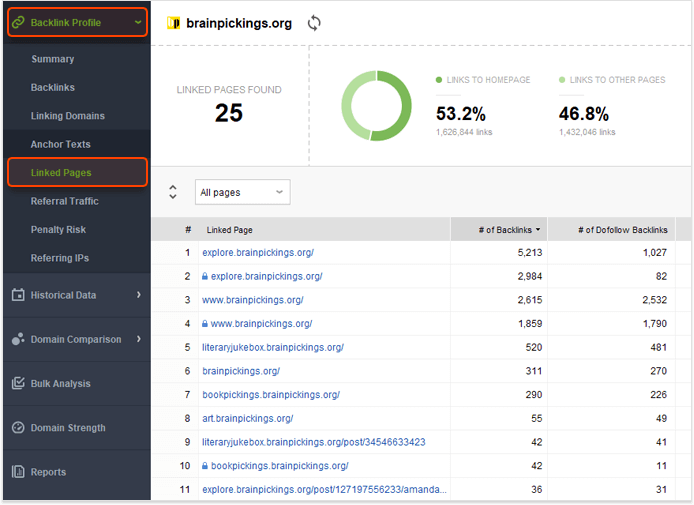Click the 481 dofollow value
This screenshot has width=694, height=505.
point(659,347)
